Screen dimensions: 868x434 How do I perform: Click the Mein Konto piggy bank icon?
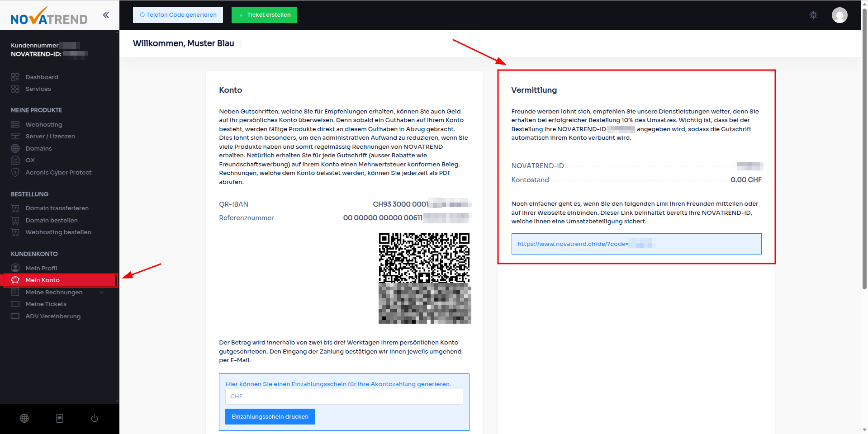click(x=15, y=280)
